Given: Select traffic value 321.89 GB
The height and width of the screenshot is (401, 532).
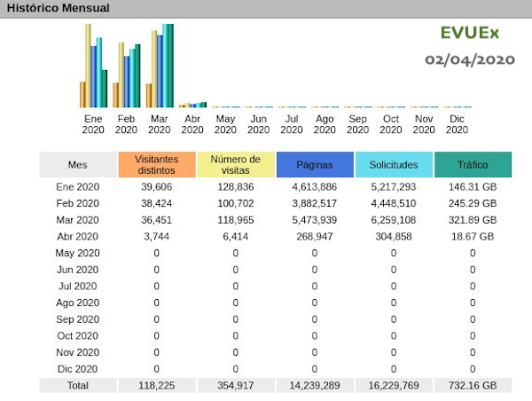Looking at the screenshot, I should 473,220.
